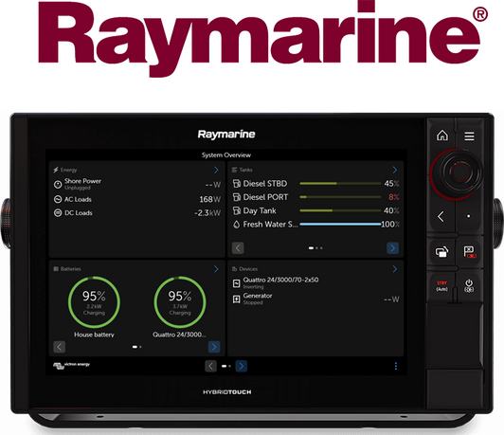The width and height of the screenshot is (504, 435).
Task: Click the Diesel PORT level bar
Action: pyautogui.click(x=340, y=197)
